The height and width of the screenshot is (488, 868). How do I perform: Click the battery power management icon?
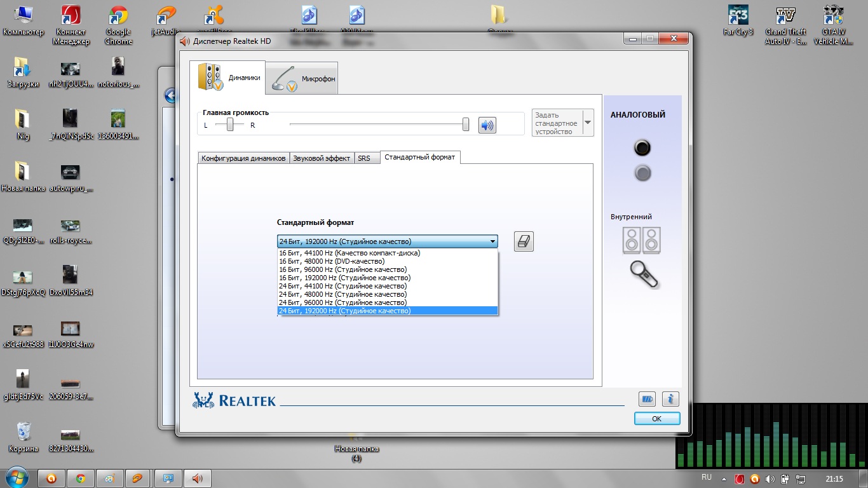coord(647,399)
